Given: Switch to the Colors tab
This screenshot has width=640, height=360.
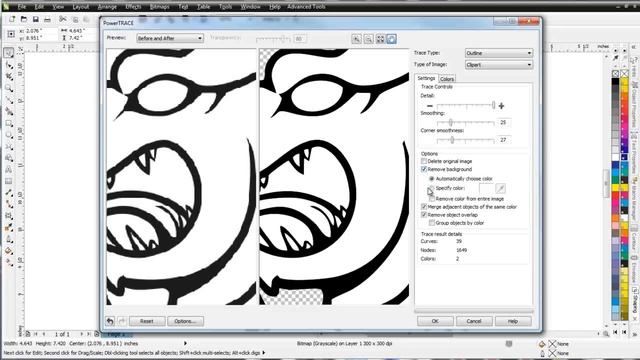Looking at the screenshot, I should tap(447, 79).
